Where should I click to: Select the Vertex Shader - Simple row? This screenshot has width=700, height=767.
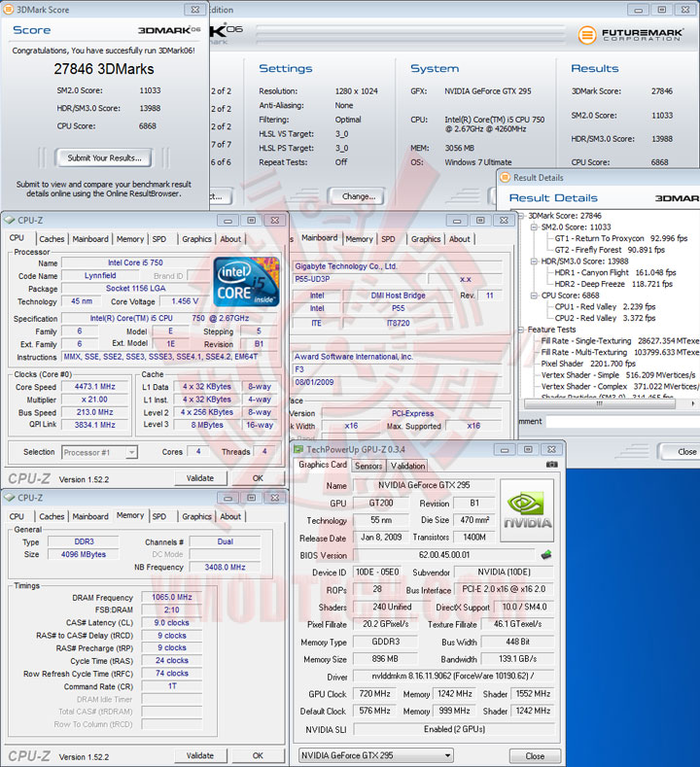pos(617,375)
